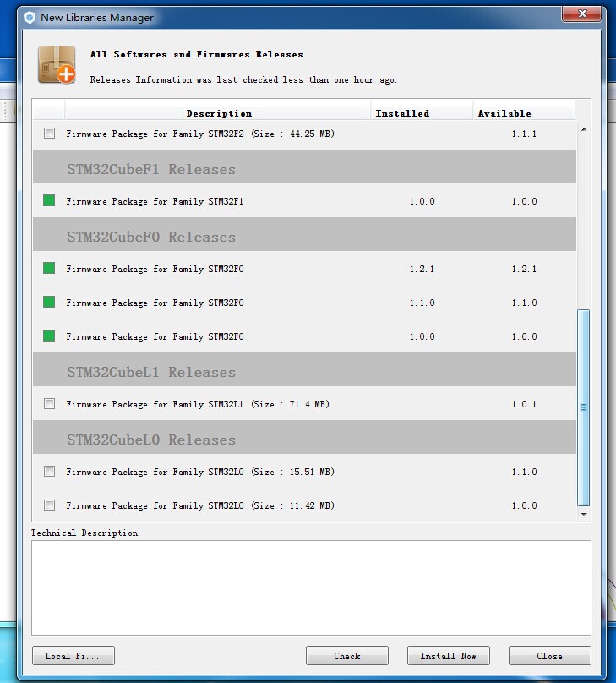
Task: Click the installed 1.0.0 cell in the STM32F1 row
Action: [422, 201]
